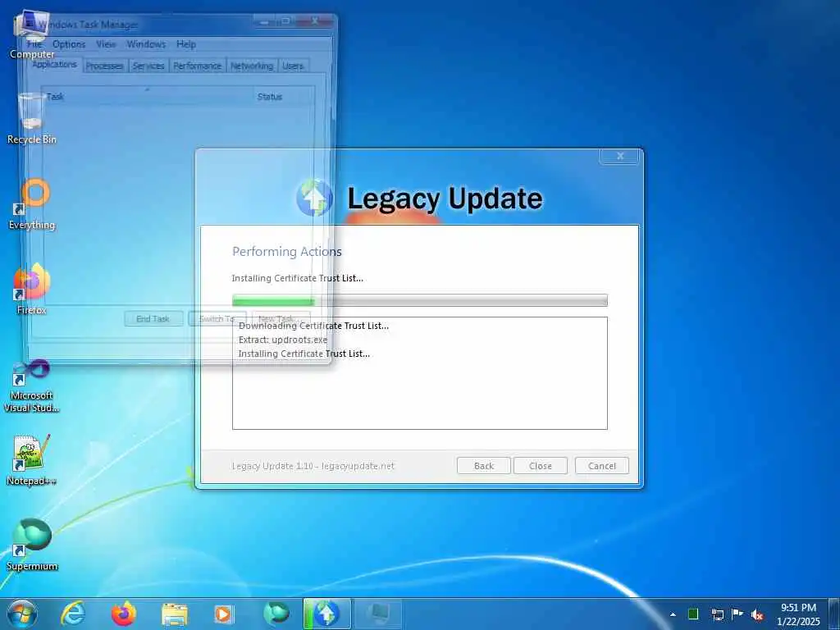This screenshot has width=840, height=630.
Task: Select the Recycle Bin desktop icon
Action: 32,118
